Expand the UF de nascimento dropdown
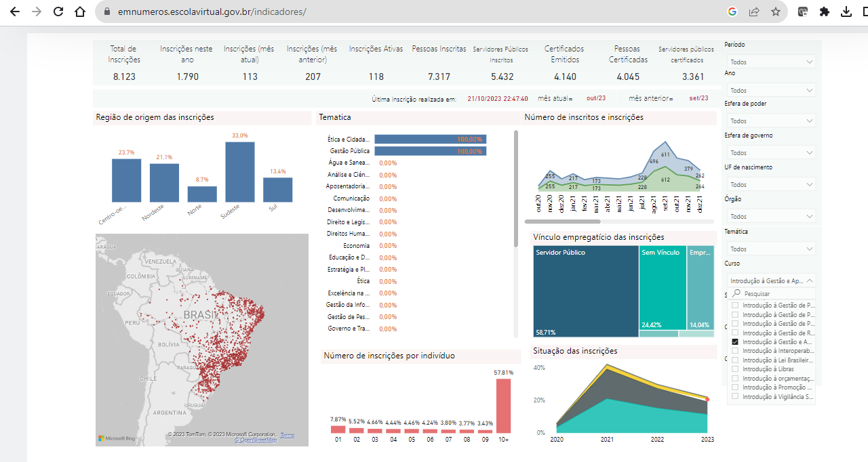868x462 pixels. click(771, 184)
